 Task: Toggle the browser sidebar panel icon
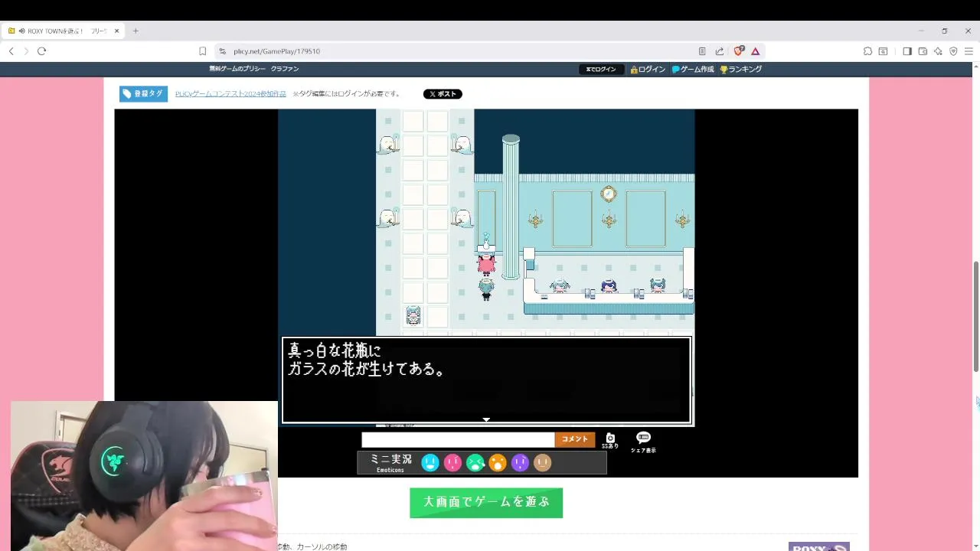click(907, 51)
